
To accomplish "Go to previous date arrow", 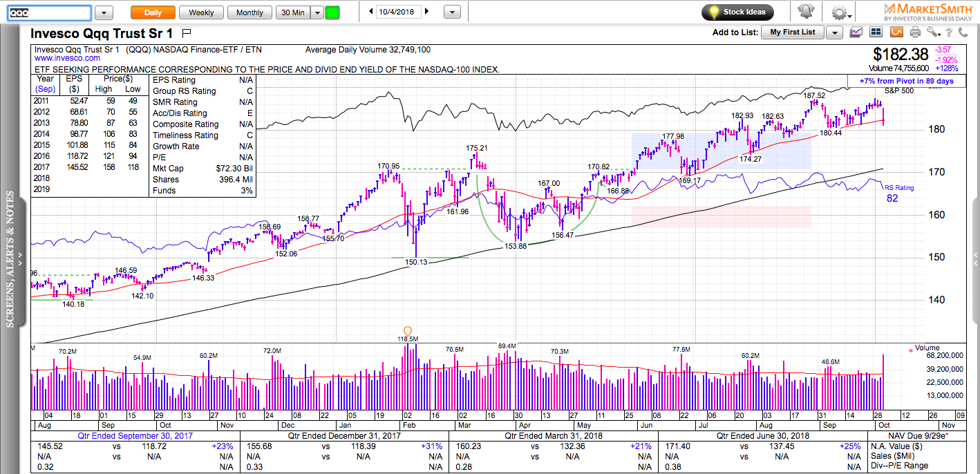I will click(371, 12).
